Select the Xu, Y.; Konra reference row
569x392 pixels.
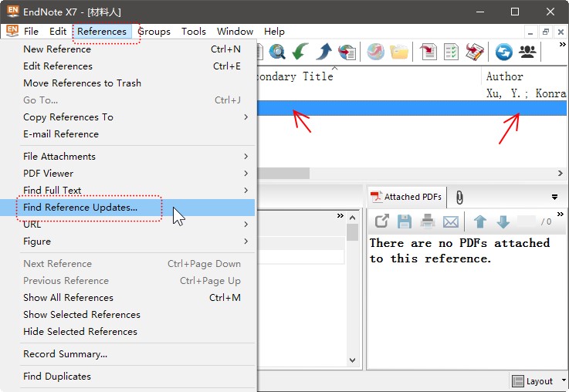tap(412, 93)
